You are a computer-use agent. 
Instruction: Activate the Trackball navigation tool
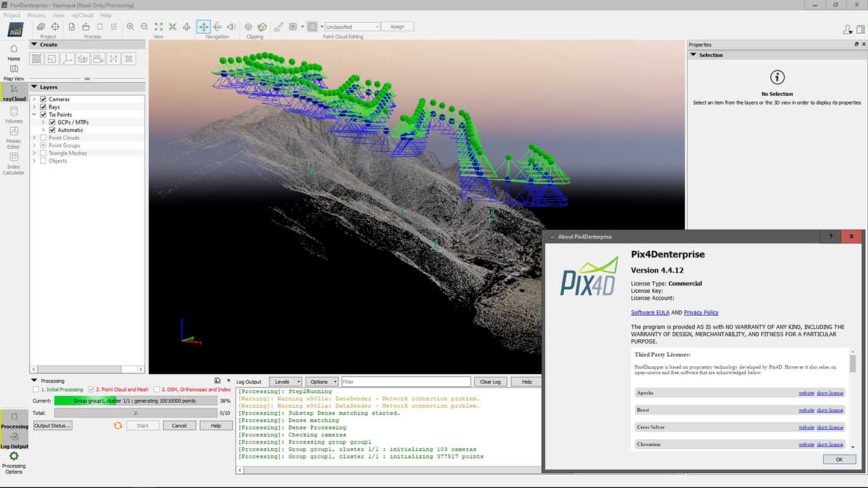pos(218,27)
